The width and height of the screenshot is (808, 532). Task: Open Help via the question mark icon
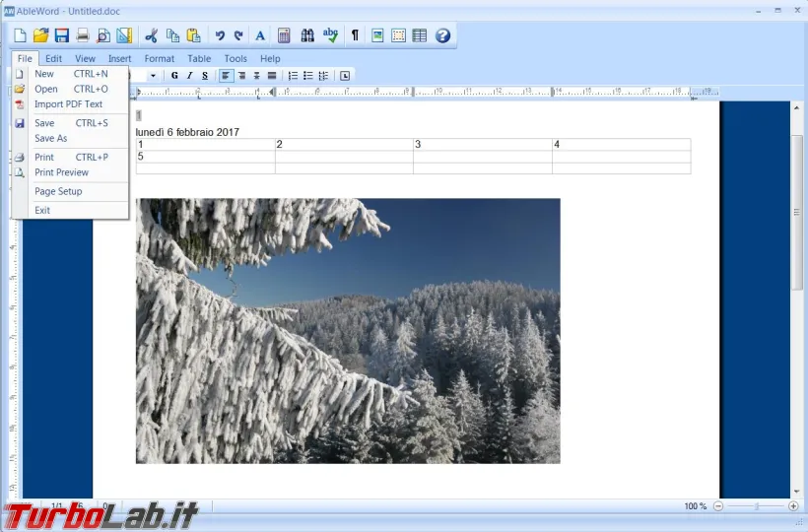[442, 35]
